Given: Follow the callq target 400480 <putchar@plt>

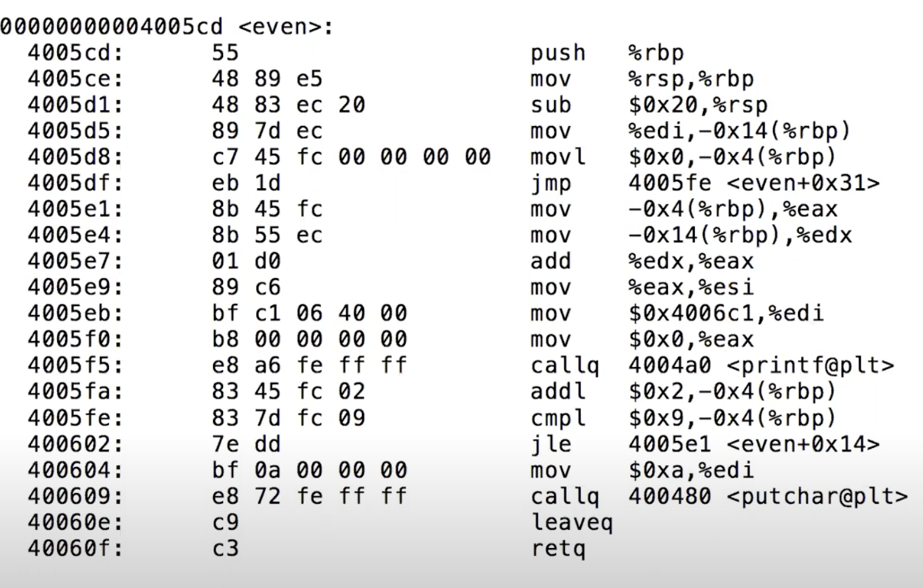Looking at the screenshot, I should 768,497.
